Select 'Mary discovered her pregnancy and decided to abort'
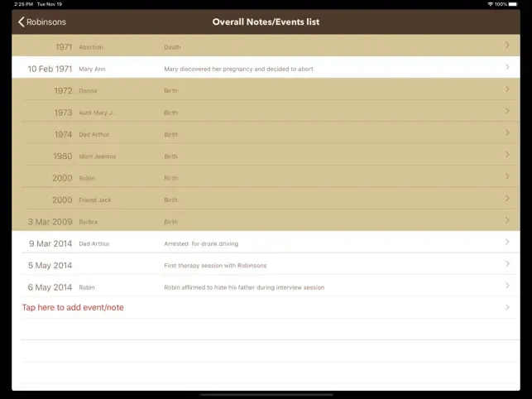The height and width of the screenshot is (399, 532). [x=238, y=69]
